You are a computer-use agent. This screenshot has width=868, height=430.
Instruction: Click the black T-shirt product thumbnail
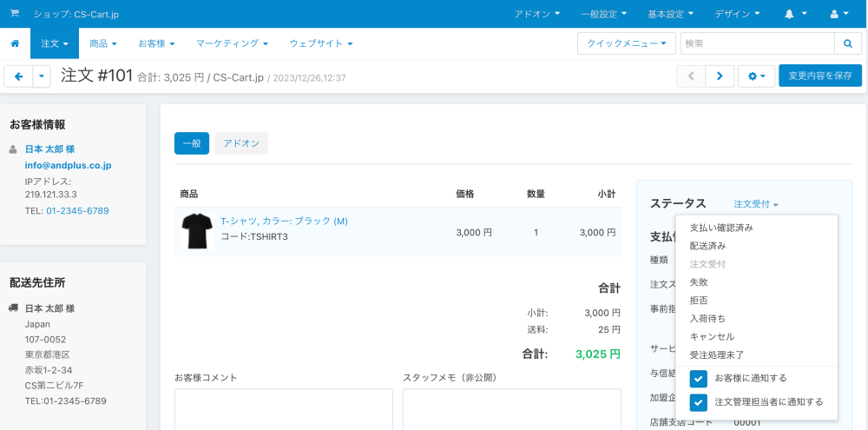[x=197, y=232]
